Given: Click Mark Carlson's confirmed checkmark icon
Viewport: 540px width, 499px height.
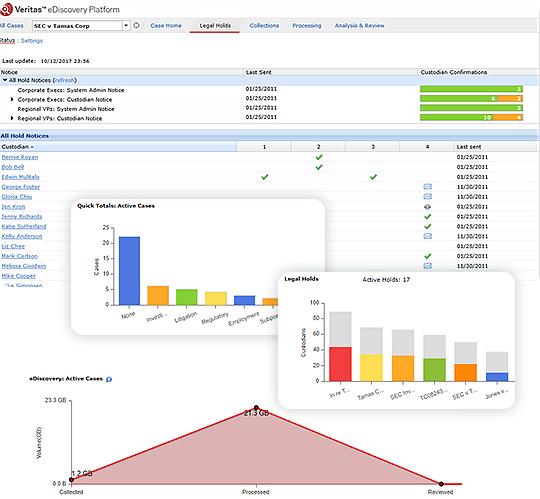Looking at the screenshot, I should [427, 256].
